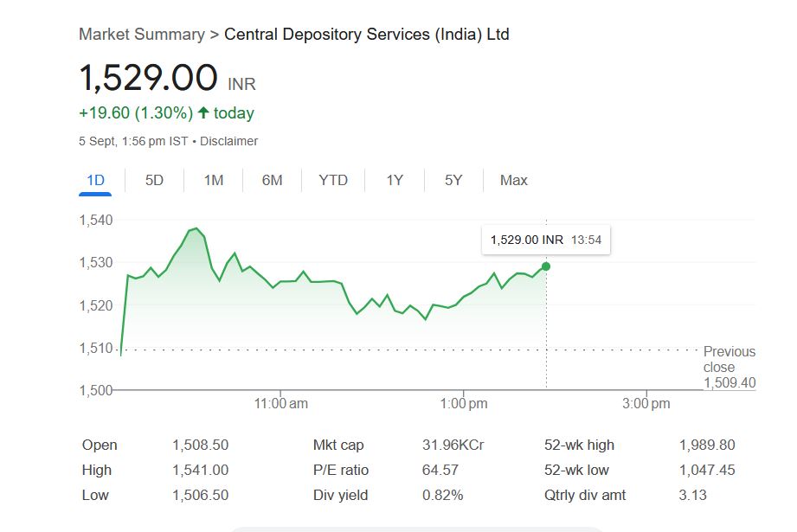797x532 pixels.
Task: Click the 1,529.00 INR 13:54 tooltip
Action: [x=546, y=240]
